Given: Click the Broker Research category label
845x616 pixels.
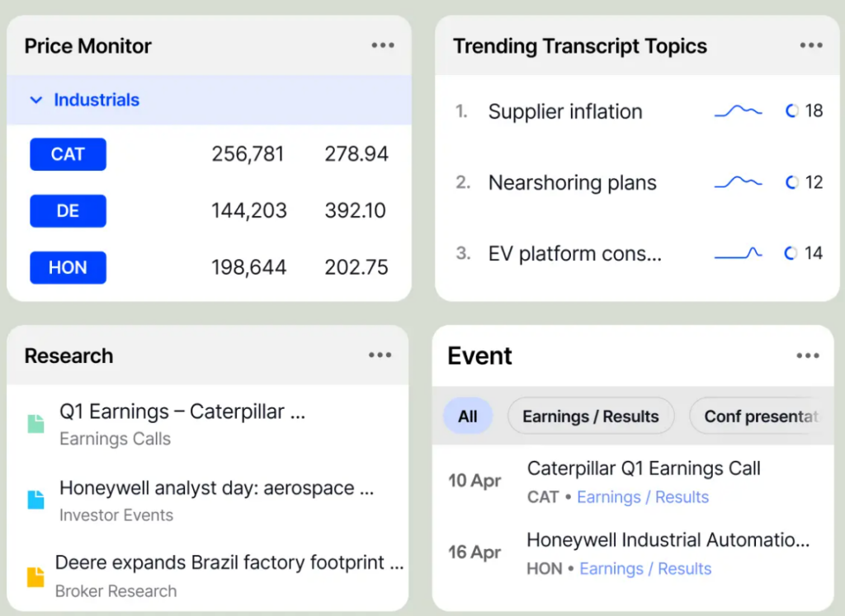Looking at the screenshot, I should 116,591.
